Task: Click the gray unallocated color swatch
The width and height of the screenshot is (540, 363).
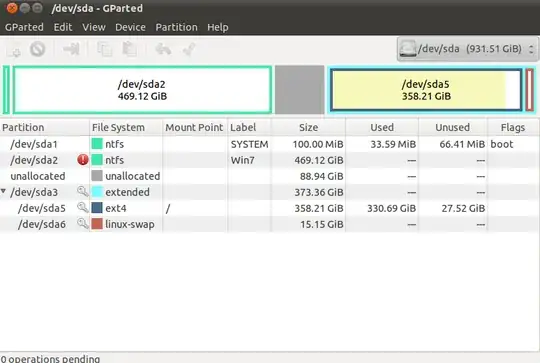Action: click(97, 176)
